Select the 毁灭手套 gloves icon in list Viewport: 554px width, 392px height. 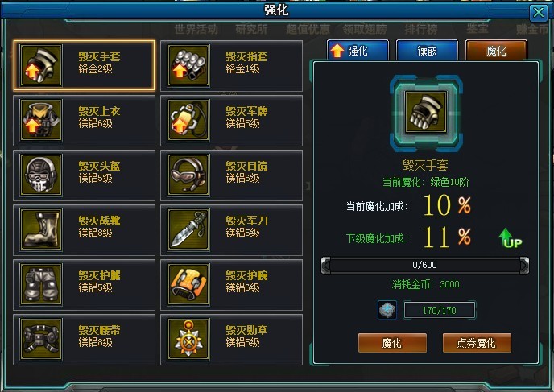tap(41, 65)
